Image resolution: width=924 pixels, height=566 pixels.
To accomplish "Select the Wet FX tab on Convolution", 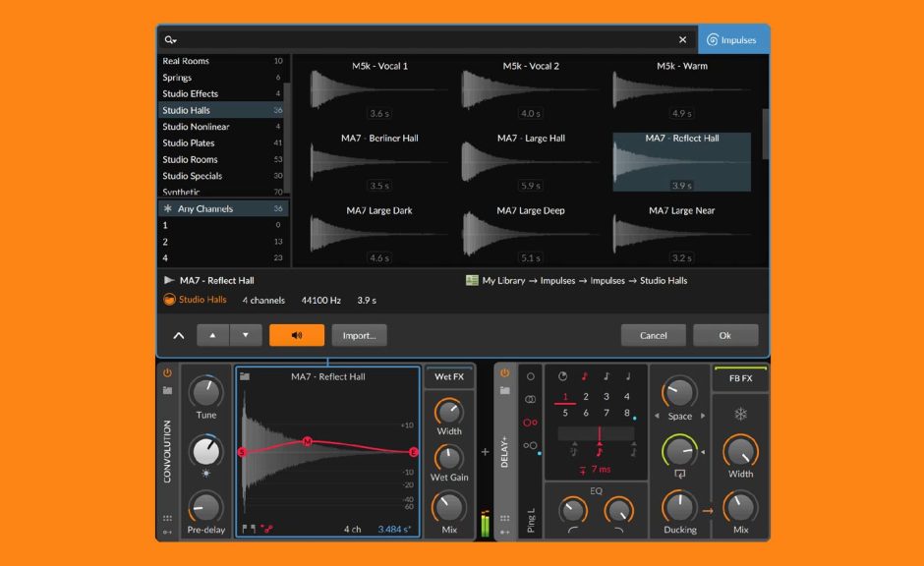I will (x=449, y=375).
